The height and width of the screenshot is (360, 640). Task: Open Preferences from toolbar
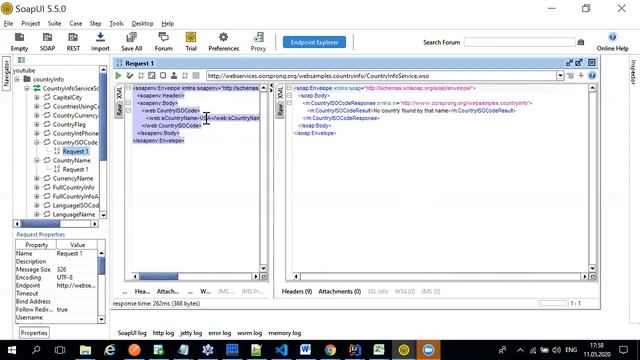click(223, 42)
